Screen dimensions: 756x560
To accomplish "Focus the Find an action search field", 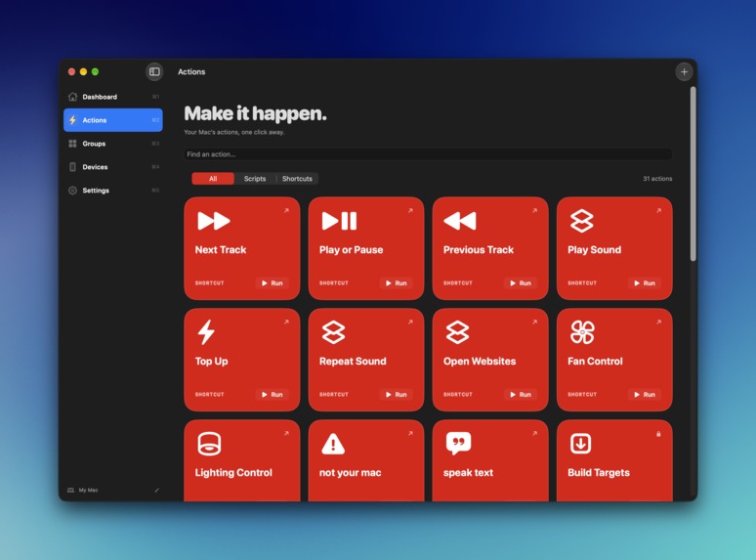I will point(428,154).
